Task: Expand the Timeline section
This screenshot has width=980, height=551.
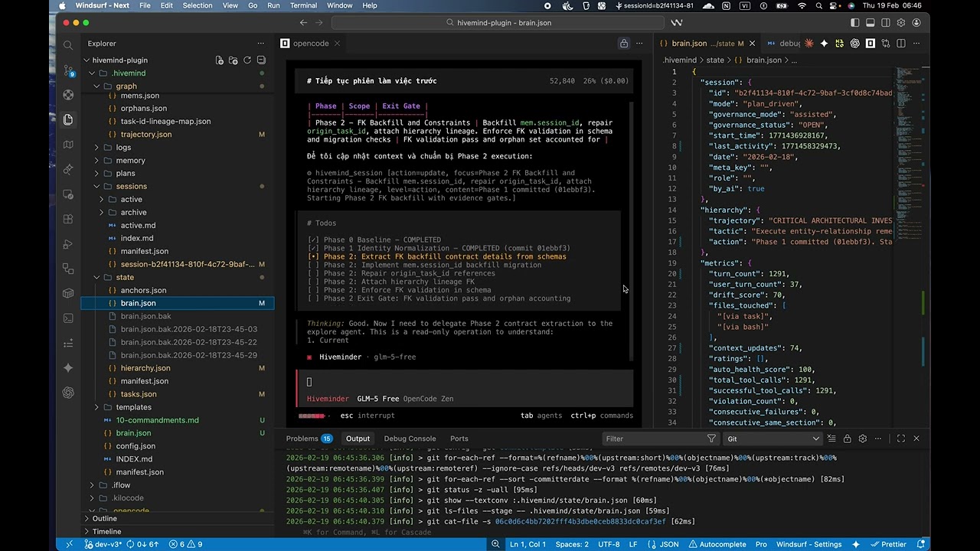Action: pyautogui.click(x=106, y=531)
